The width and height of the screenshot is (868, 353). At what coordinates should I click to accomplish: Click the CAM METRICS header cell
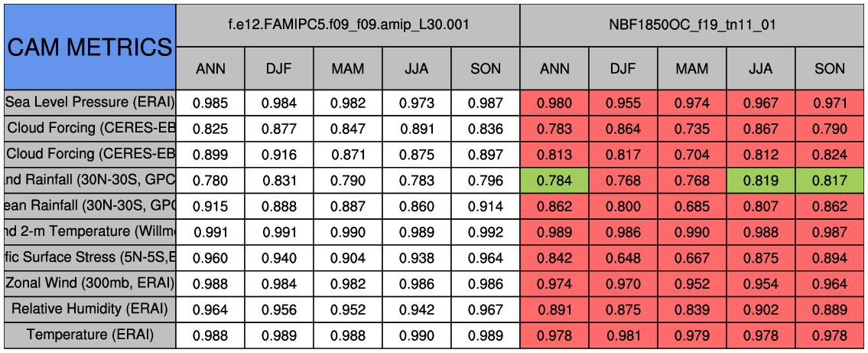point(89,47)
